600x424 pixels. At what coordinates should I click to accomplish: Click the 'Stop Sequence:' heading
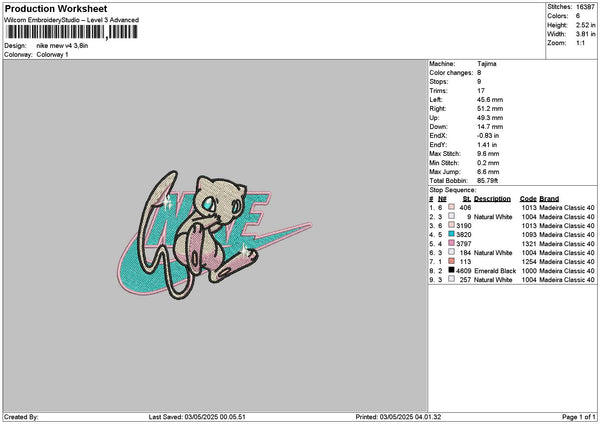[453, 190]
